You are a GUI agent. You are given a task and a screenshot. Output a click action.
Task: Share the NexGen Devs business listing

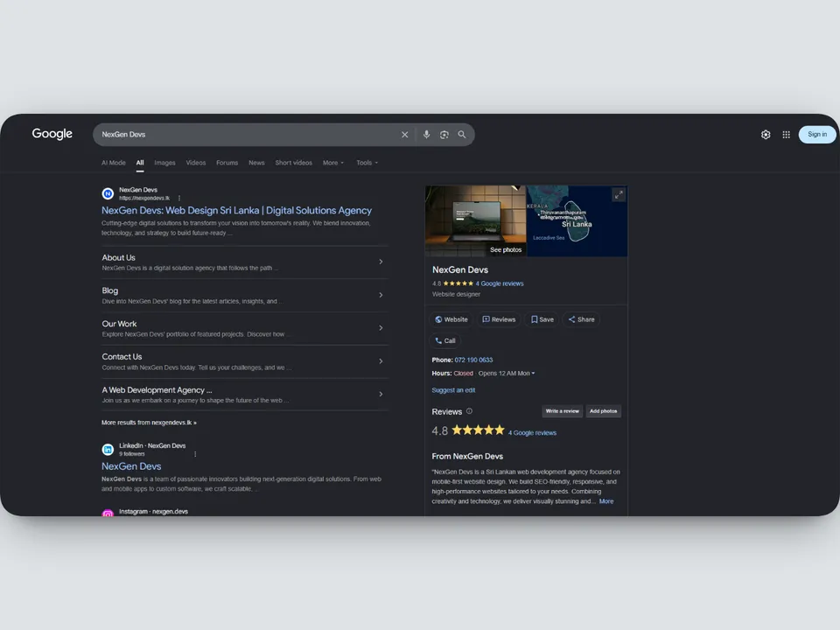[x=581, y=320]
